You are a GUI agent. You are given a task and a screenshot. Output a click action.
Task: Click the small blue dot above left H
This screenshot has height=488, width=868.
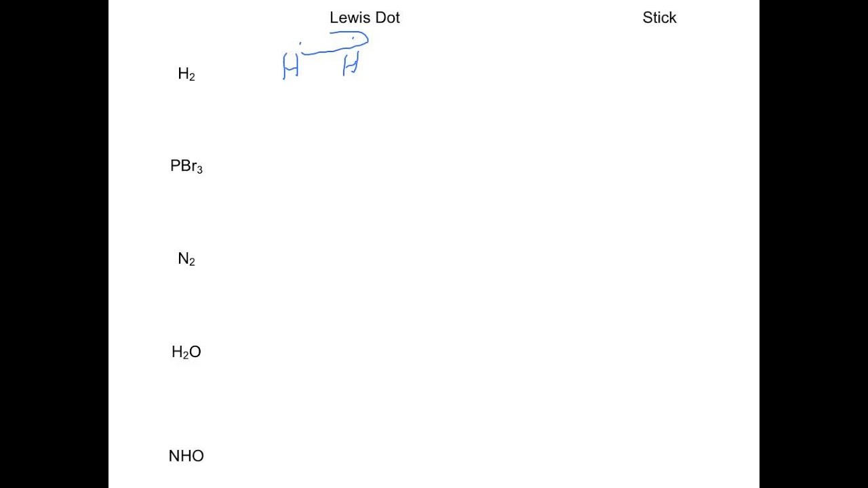pos(300,44)
